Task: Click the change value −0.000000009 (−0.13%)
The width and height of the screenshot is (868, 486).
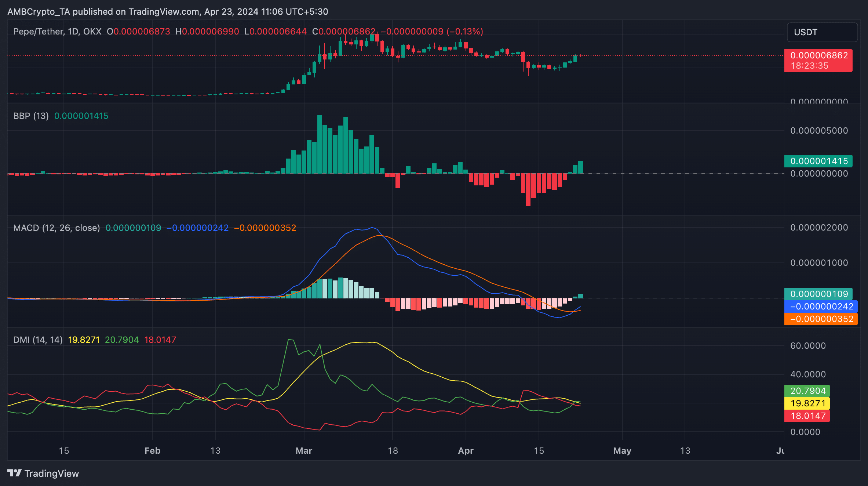Action: 432,32
